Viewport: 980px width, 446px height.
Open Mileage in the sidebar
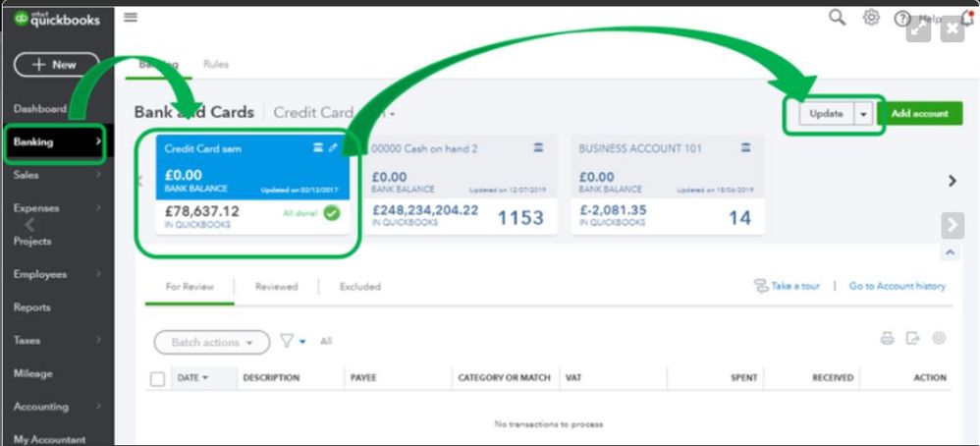tap(32, 373)
